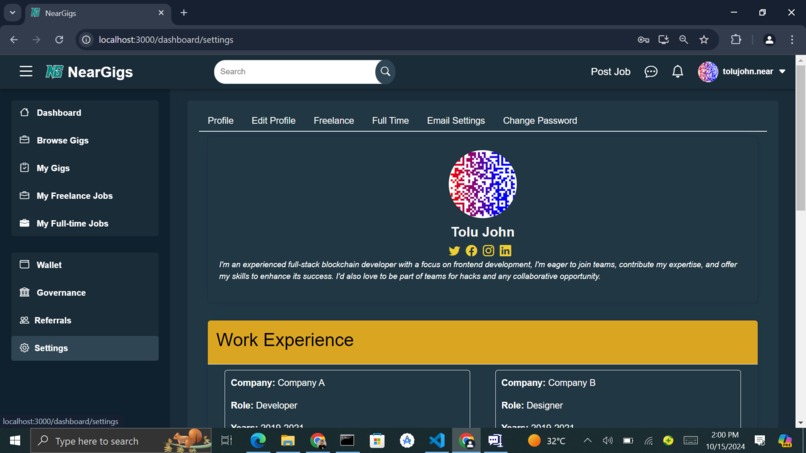
Task: Click the install app icon
Action: pos(663,40)
